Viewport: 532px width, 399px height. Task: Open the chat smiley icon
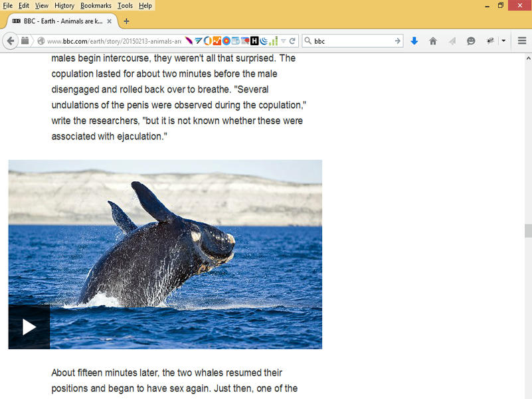[x=471, y=41]
